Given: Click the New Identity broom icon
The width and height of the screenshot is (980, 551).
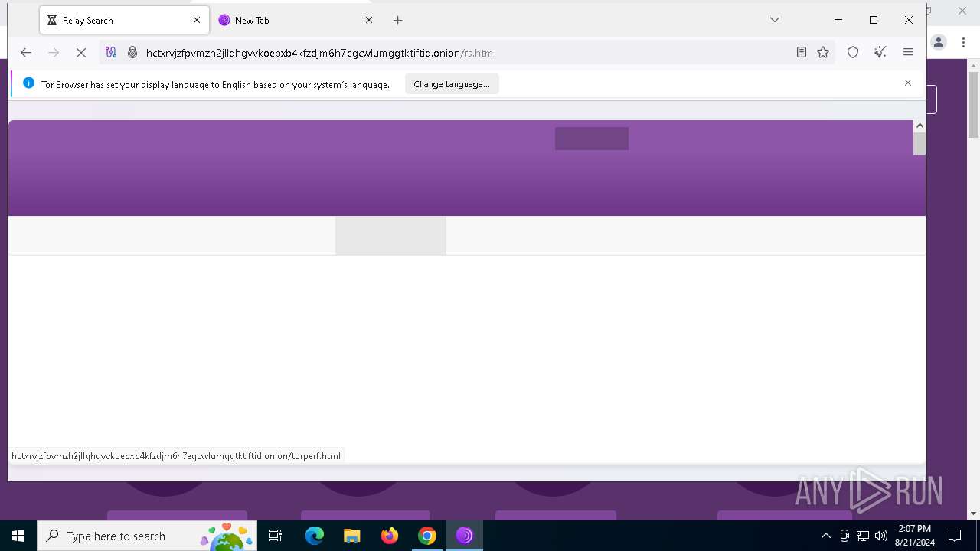Looking at the screenshot, I should tap(880, 53).
